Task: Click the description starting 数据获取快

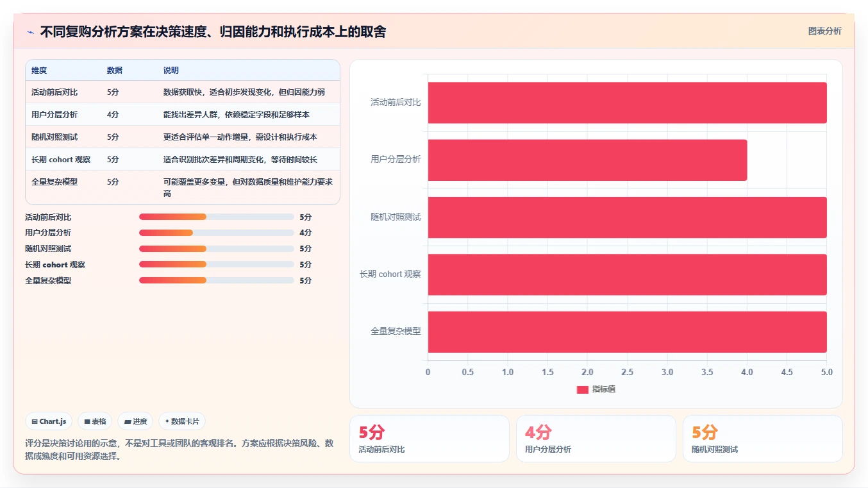Action: [244, 92]
